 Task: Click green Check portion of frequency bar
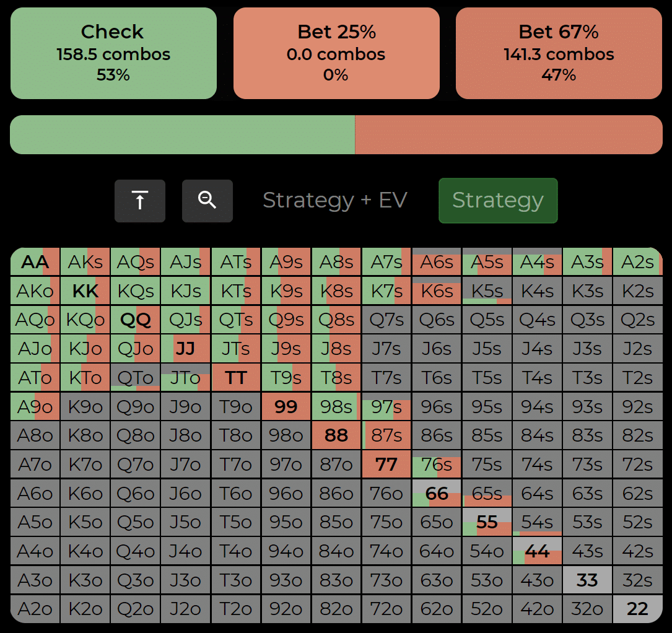pyautogui.click(x=182, y=134)
